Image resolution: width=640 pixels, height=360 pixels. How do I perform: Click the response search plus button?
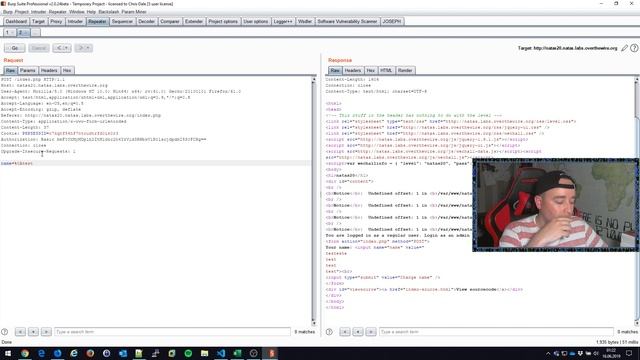pyautogui.click(x=358, y=332)
